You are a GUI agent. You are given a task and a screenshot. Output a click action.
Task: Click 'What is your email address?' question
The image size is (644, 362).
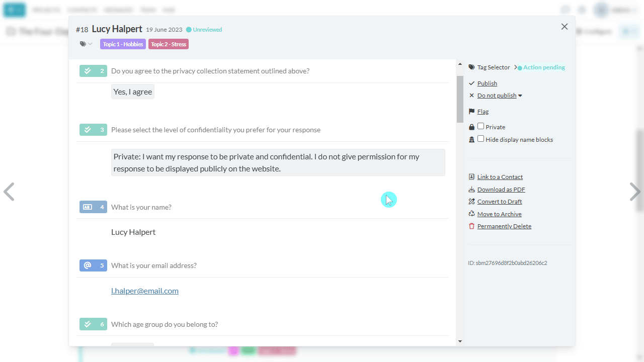coord(154,265)
